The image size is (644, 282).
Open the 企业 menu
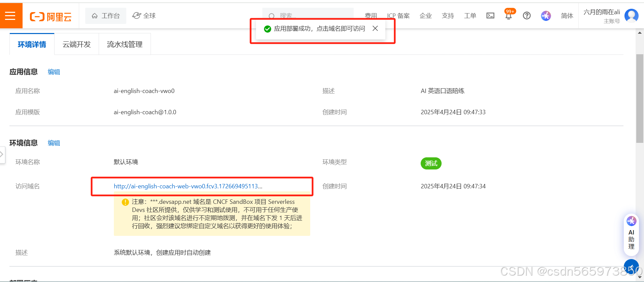(426, 16)
